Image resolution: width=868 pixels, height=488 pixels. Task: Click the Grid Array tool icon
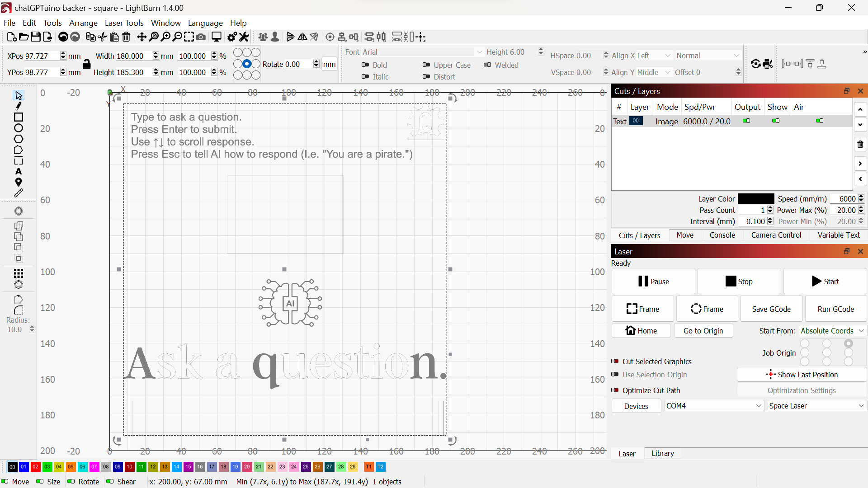(x=19, y=273)
